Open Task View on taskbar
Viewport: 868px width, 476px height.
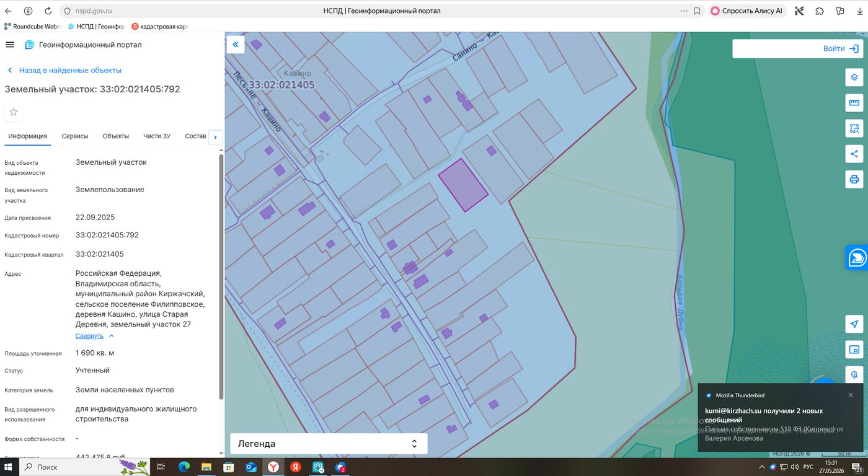coord(161,467)
